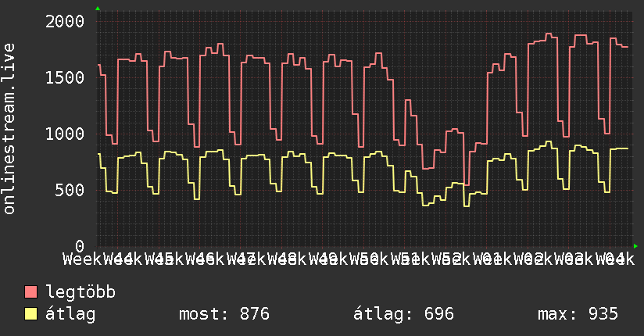644x336 pixels.
Task: Click the 1000 y-axis label
Action: pyautogui.click(x=65, y=134)
